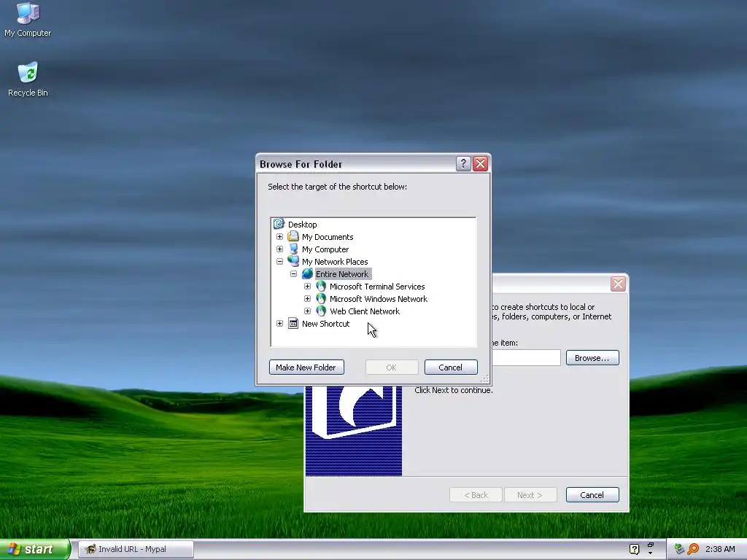
Task: Click the help icon in the taskbar tray
Action: coord(634,549)
